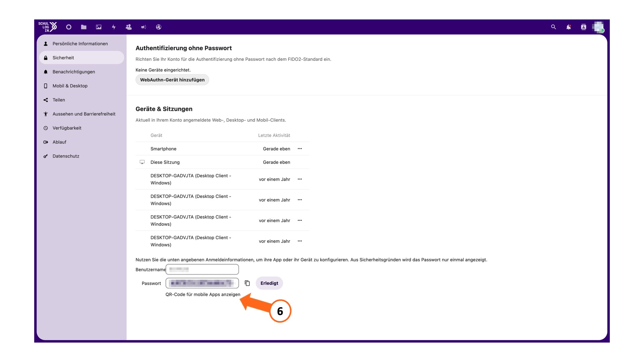
Task: Open actions menu for second DESKTOP-GADVJTA entry
Action: pyautogui.click(x=300, y=200)
